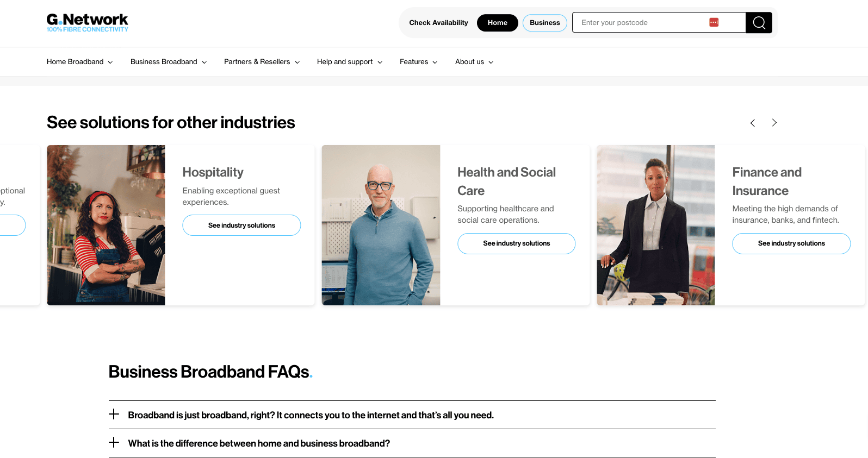868x458 pixels.
Task: Click the Hospitality card photo
Action: point(106,225)
